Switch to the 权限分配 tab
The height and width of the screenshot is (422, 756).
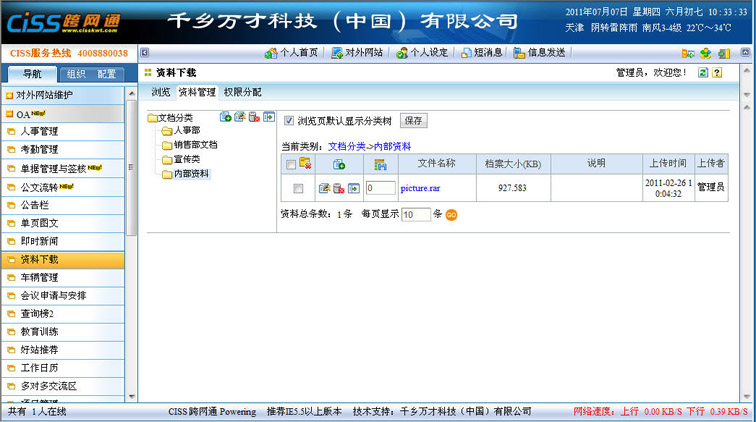click(x=242, y=92)
